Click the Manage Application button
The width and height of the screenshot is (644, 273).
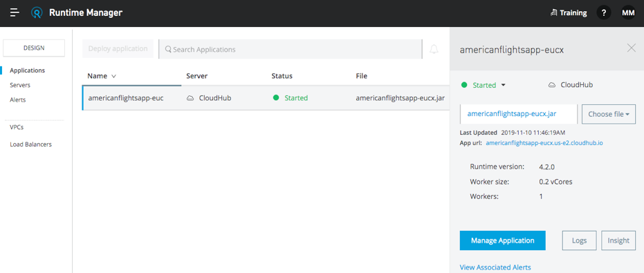(x=502, y=241)
